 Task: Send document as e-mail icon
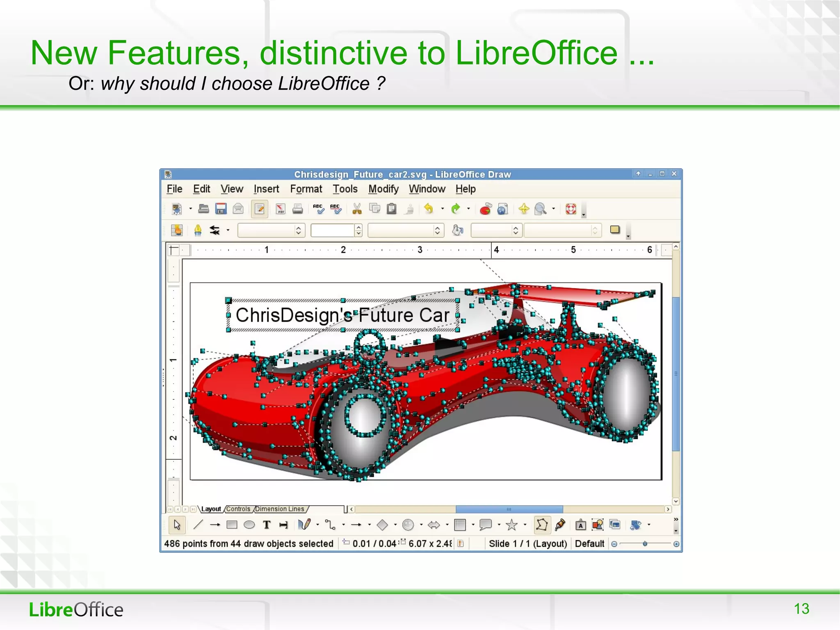coord(238,209)
